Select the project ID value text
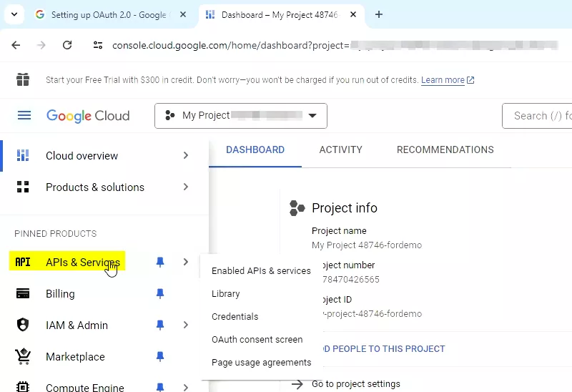The height and width of the screenshot is (392, 572). pos(372,314)
